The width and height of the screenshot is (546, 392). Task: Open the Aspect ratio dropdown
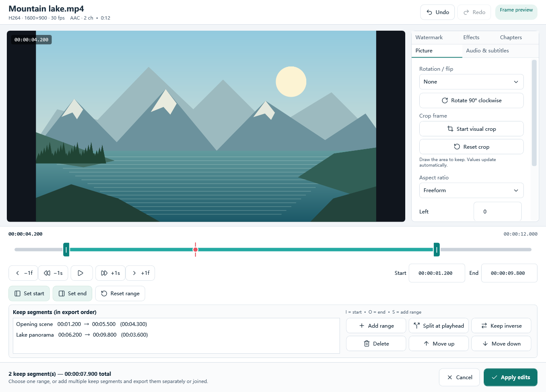pyautogui.click(x=471, y=190)
